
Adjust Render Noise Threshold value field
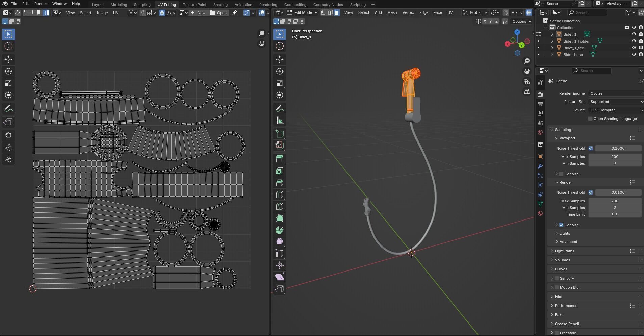[618, 192]
